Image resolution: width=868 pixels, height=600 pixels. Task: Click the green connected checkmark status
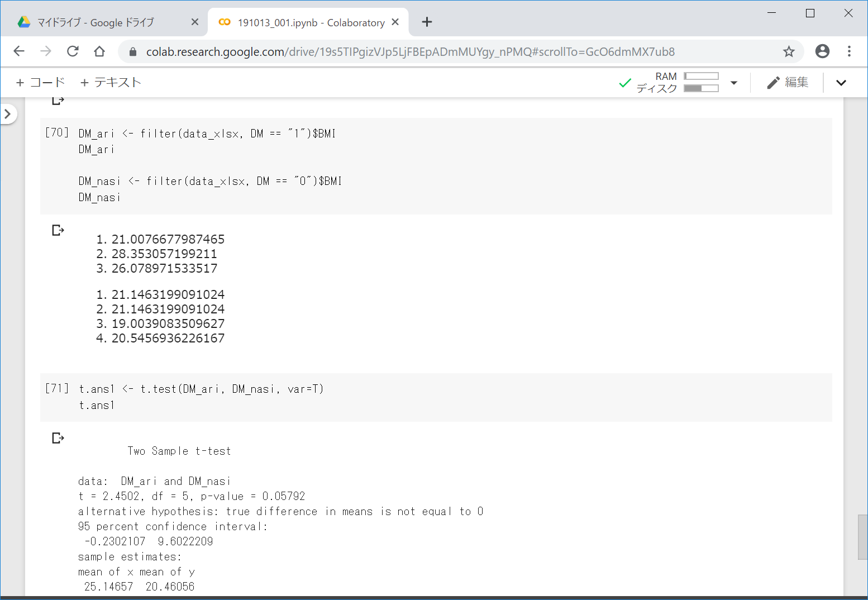tap(625, 83)
